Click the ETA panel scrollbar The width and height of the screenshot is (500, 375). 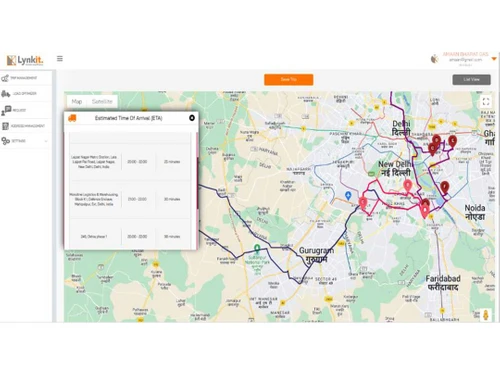pos(197,183)
